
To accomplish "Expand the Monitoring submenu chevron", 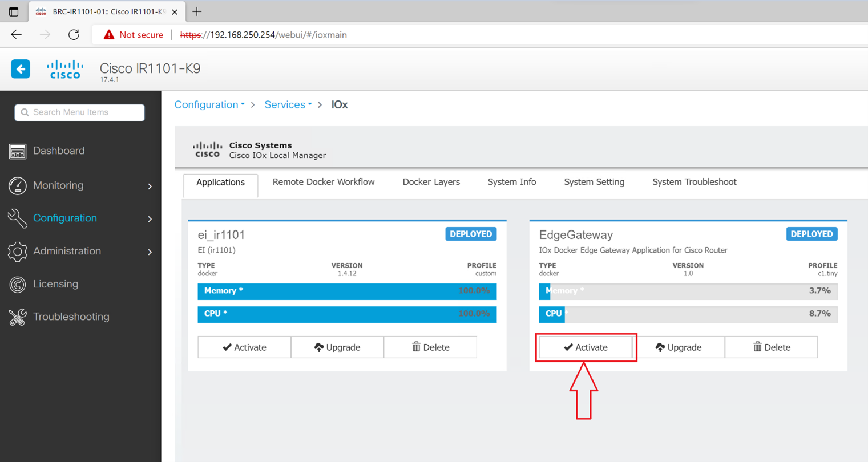I will pyautogui.click(x=150, y=187).
